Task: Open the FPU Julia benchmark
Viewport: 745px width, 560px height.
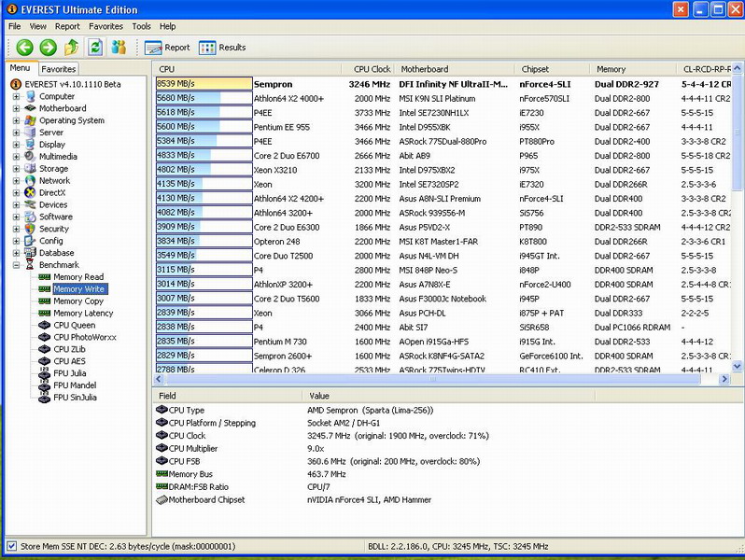Action: click(x=69, y=373)
